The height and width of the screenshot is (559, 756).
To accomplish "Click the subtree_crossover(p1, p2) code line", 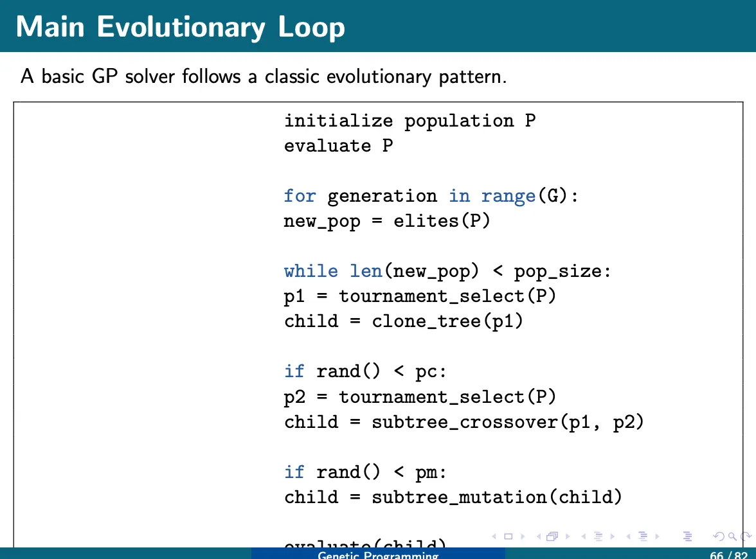I will pos(464,422).
